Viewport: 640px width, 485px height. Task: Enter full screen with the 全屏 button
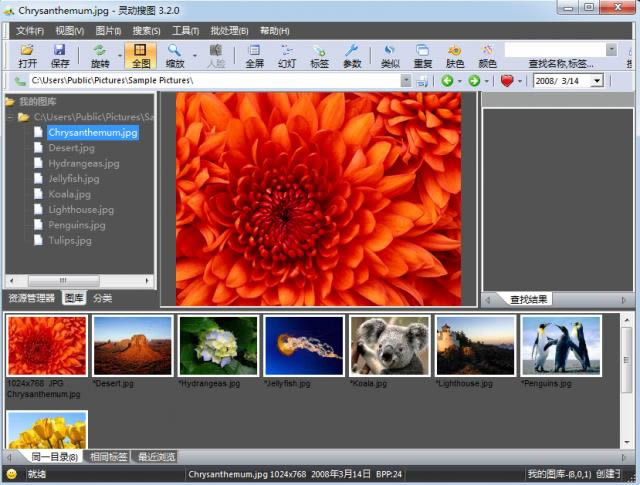click(254, 55)
